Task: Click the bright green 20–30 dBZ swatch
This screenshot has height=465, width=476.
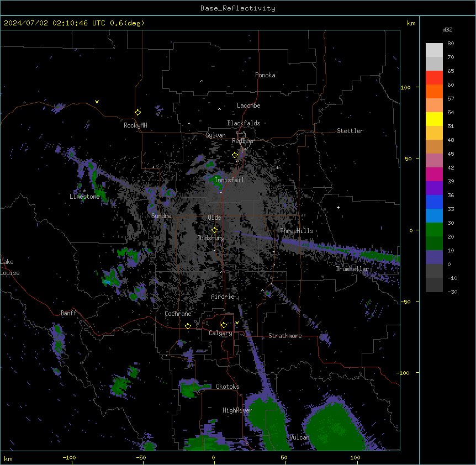Action: (x=434, y=230)
